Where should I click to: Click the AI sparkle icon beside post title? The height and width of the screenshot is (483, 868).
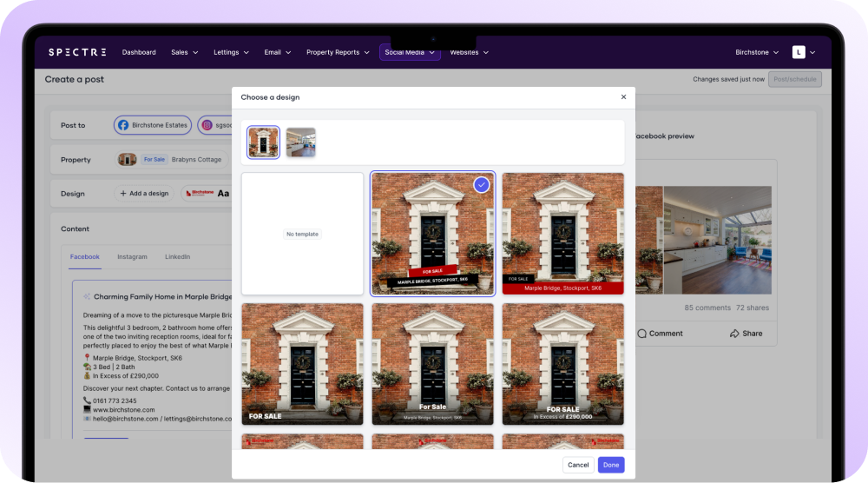(87, 297)
